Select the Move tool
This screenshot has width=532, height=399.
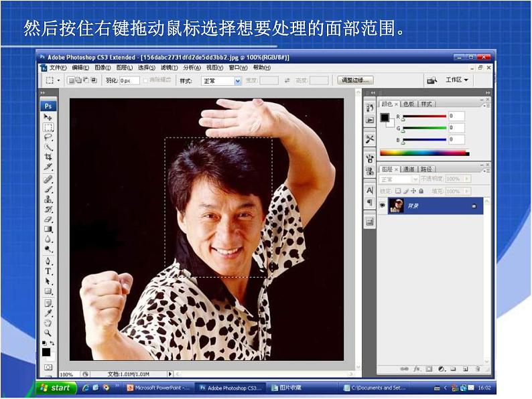click(48, 117)
